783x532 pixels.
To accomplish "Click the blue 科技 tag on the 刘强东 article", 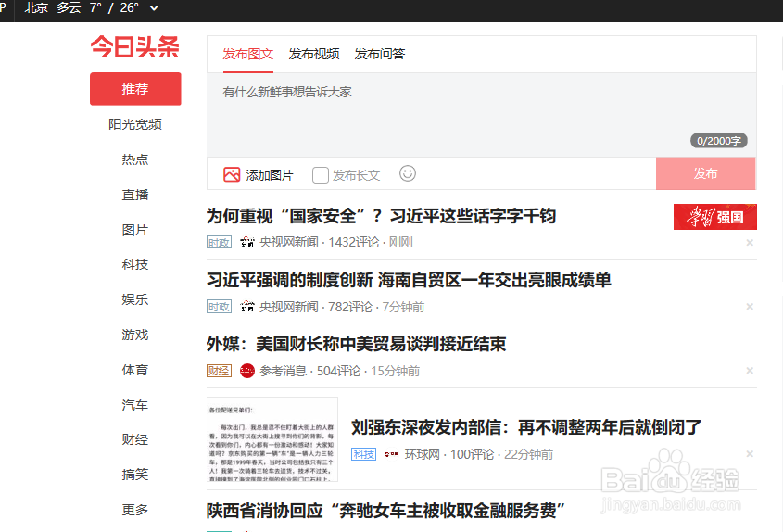I will pyautogui.click(x=363, y=454).
